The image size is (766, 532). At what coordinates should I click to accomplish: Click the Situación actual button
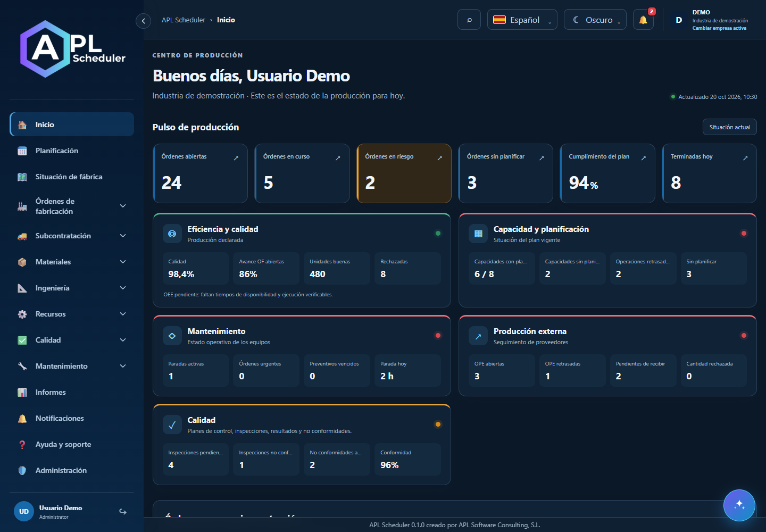point(729,127)
